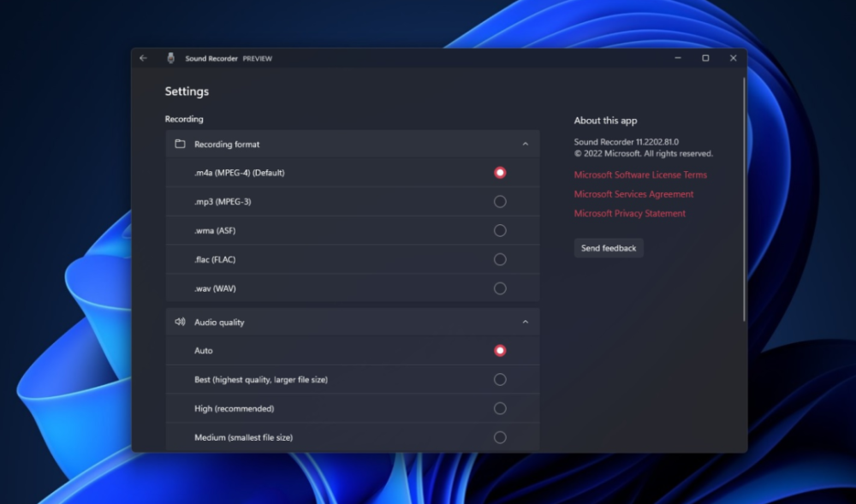
Task: Click the speaker icon beside Audio quality
Action: point(180,322)
